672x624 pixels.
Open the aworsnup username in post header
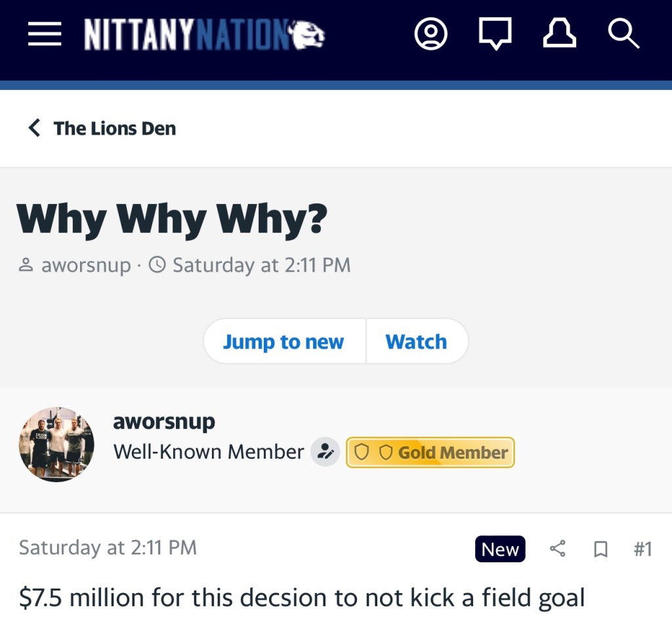click(x=164, y=422)
